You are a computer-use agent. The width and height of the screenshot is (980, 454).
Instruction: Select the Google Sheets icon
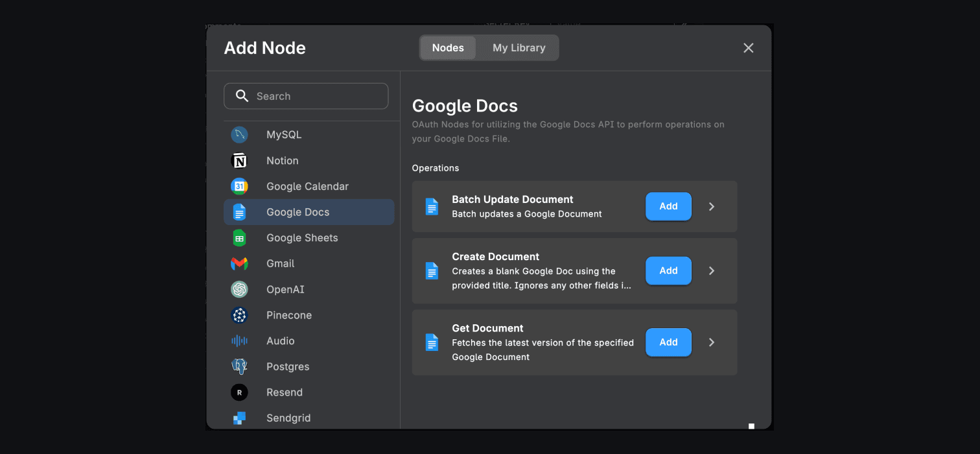[x=239, y=237]
